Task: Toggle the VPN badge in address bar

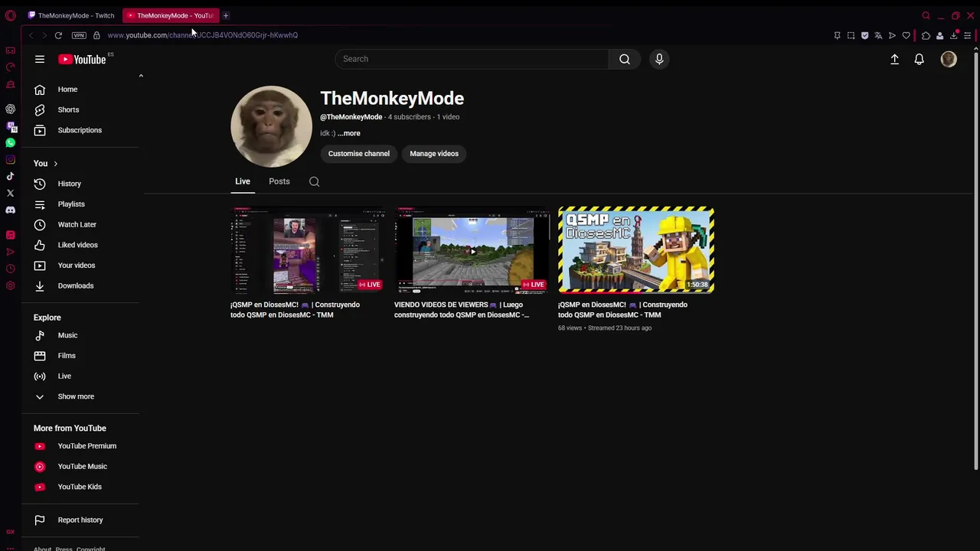Action: (x=79, y=35)
